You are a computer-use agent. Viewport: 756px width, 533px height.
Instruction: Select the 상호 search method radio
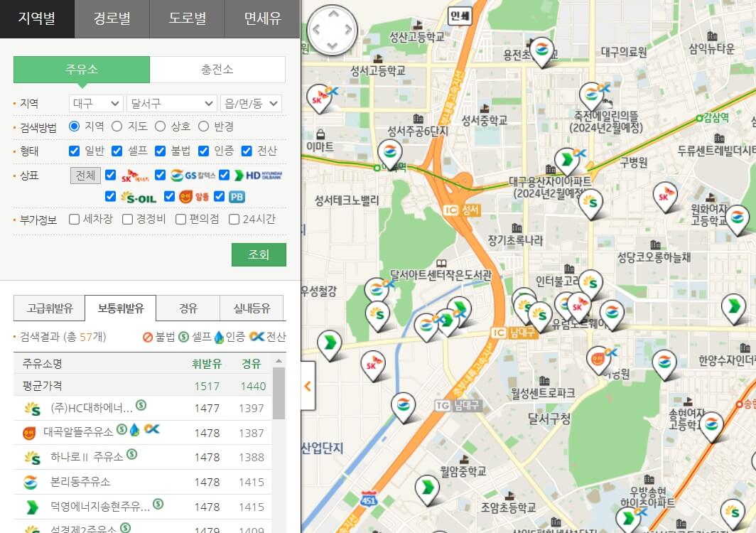coord(160,126)
